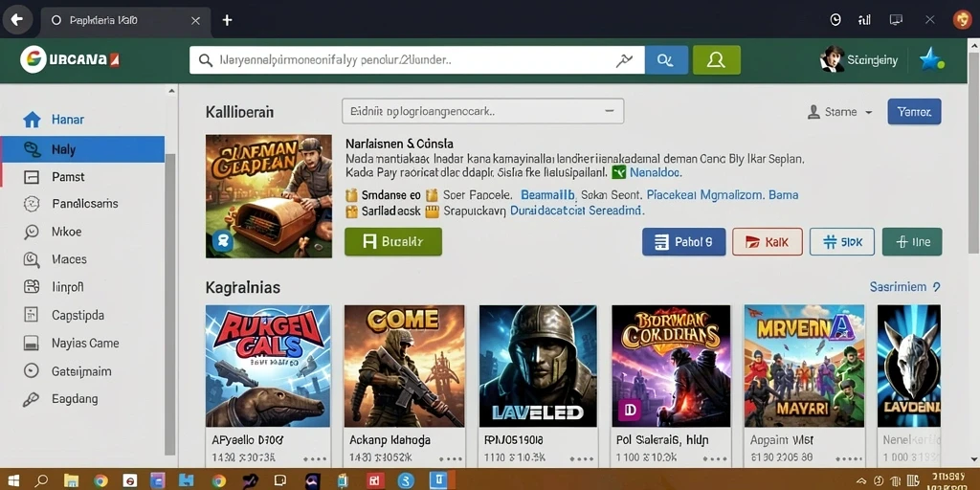Screen dimensions: 980x490
Task: Open the more dots on AFyaello card
Action: [313, 458]
